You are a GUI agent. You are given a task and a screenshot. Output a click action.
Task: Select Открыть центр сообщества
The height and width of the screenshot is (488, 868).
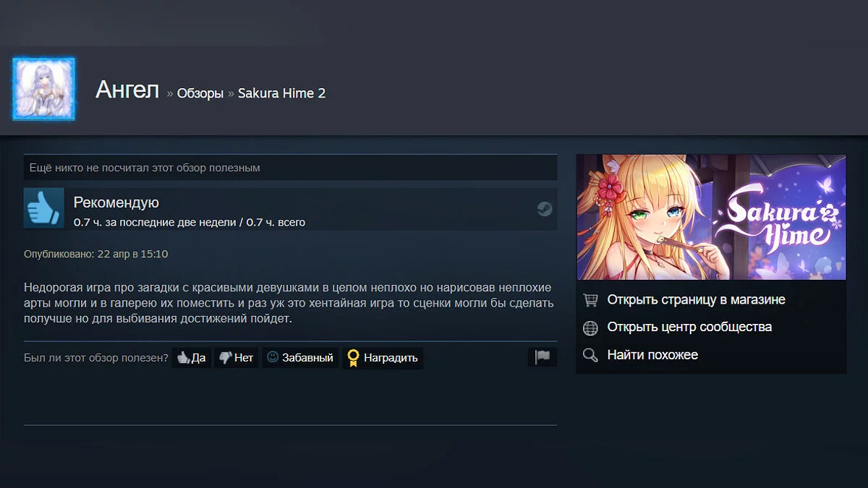pos(689,327)
